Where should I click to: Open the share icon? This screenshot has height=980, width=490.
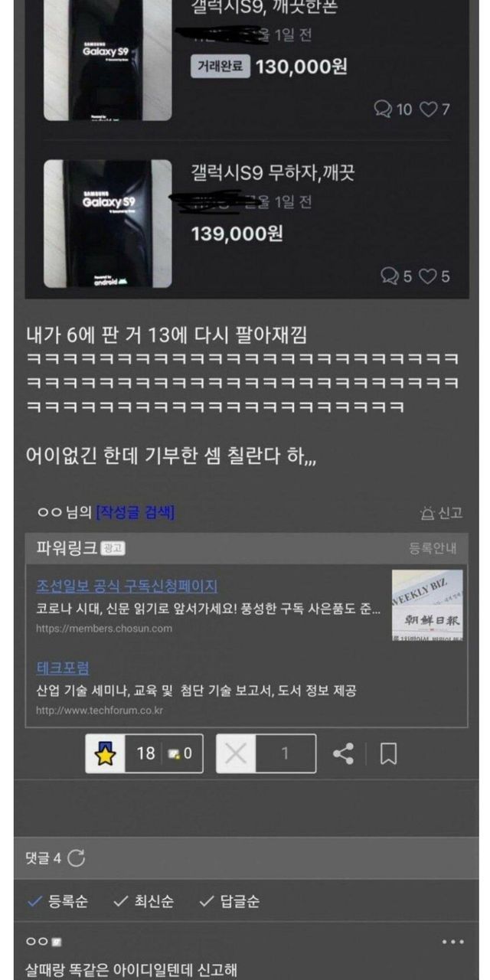(343, 754)
